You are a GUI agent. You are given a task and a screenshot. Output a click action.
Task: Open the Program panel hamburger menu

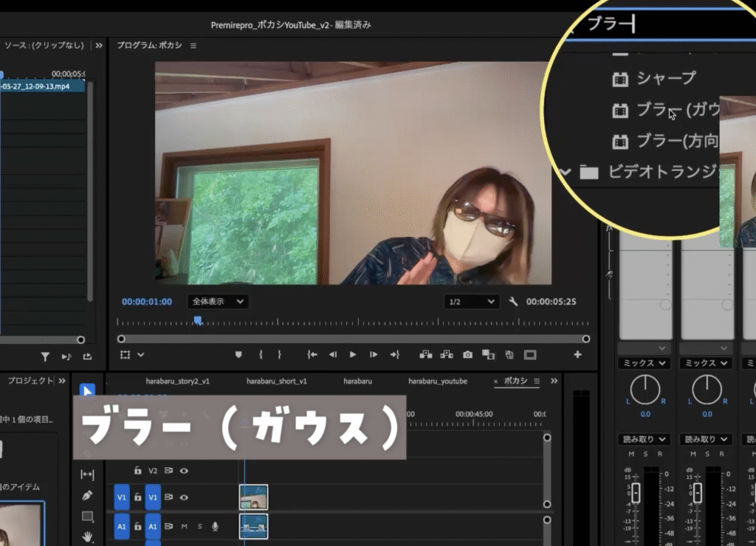point(193,46)
